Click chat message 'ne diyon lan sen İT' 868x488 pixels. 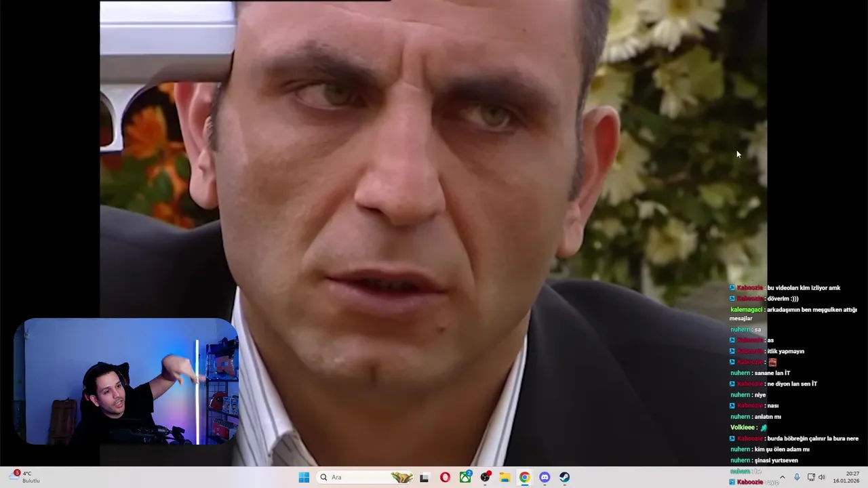click(x=792, y=384)
